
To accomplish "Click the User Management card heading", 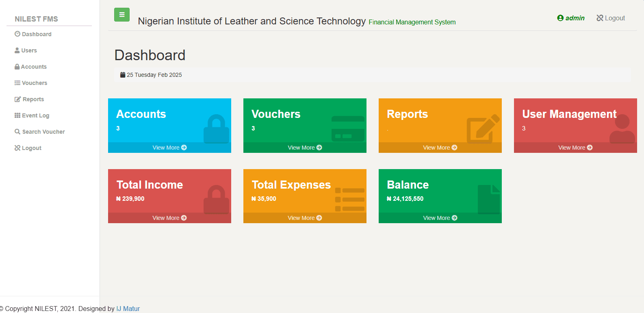I will click(569, 114).
